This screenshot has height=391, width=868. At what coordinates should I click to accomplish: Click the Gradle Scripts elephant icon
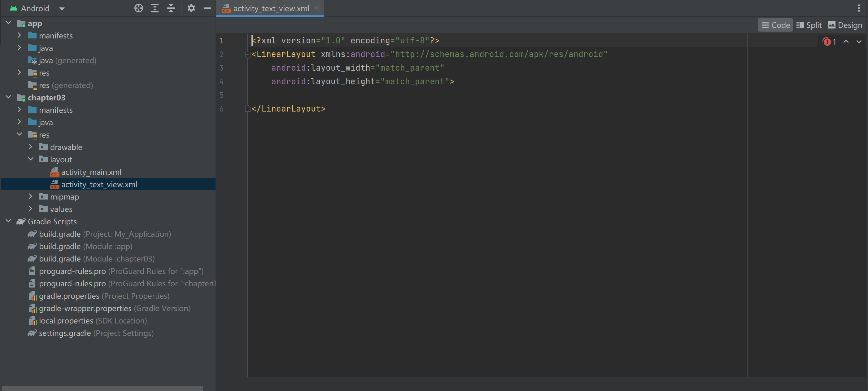point(21,222)
